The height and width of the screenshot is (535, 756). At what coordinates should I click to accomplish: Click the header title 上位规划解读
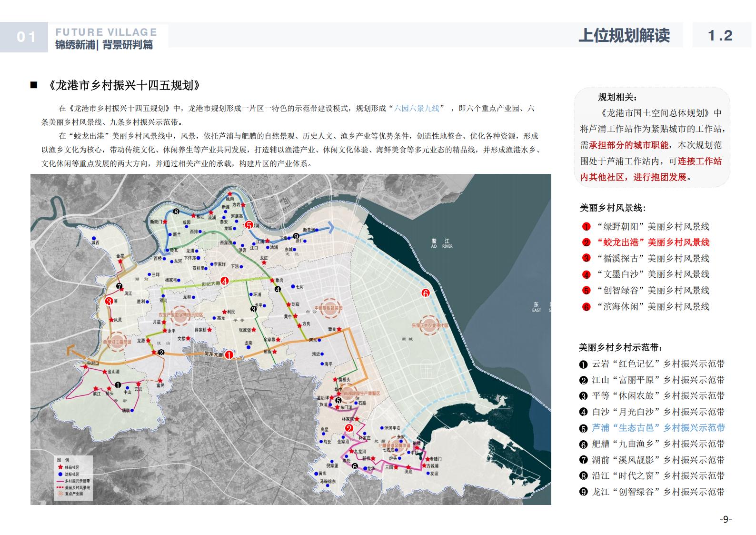tap(624, 36)
